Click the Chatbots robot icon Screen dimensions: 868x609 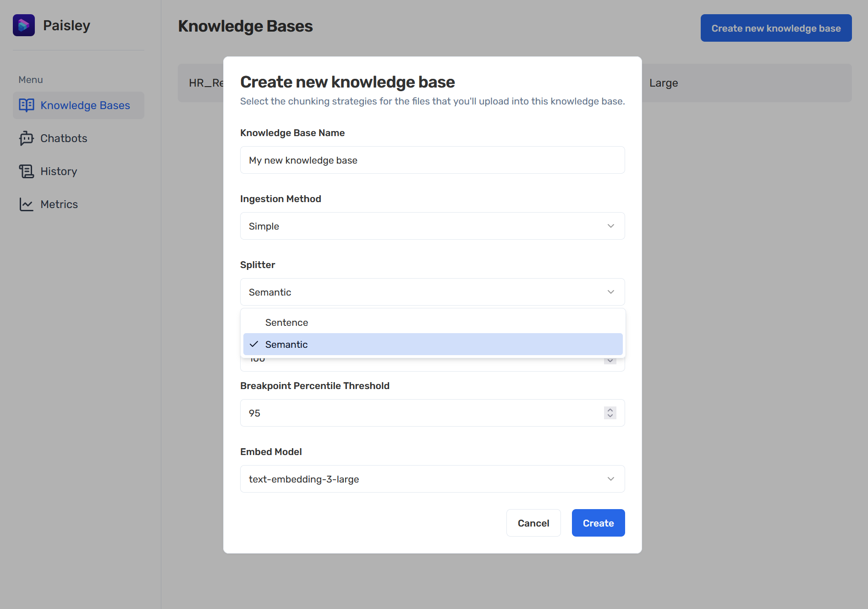coord(27,138)
